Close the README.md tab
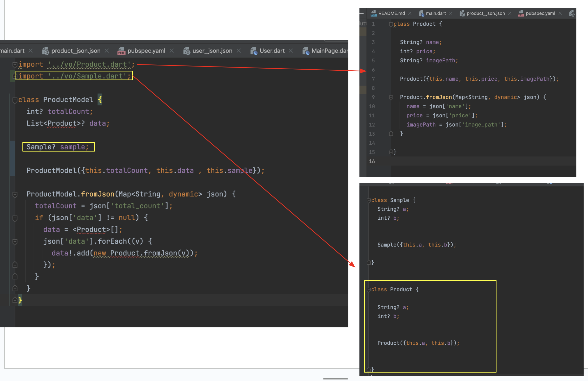Screen dimensions: 588x381 tap(410, 13)
